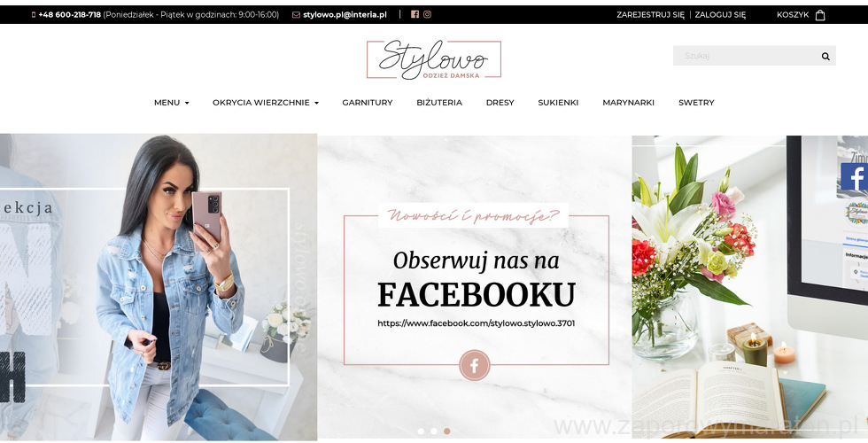Open the Instagram icon in top bar
Viewport: 868px width, 443px height.
click(427, 14)
